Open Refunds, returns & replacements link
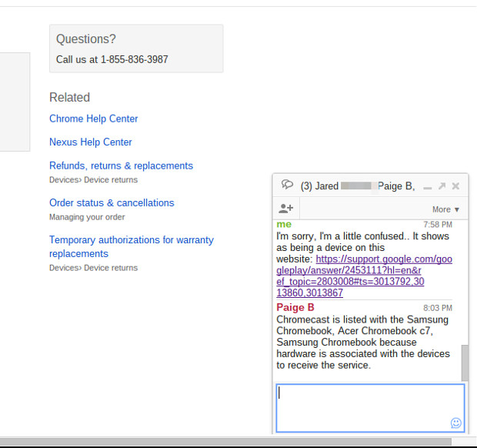Image resolution: width=477 pixels, height=448 pixels. (121, 165)
